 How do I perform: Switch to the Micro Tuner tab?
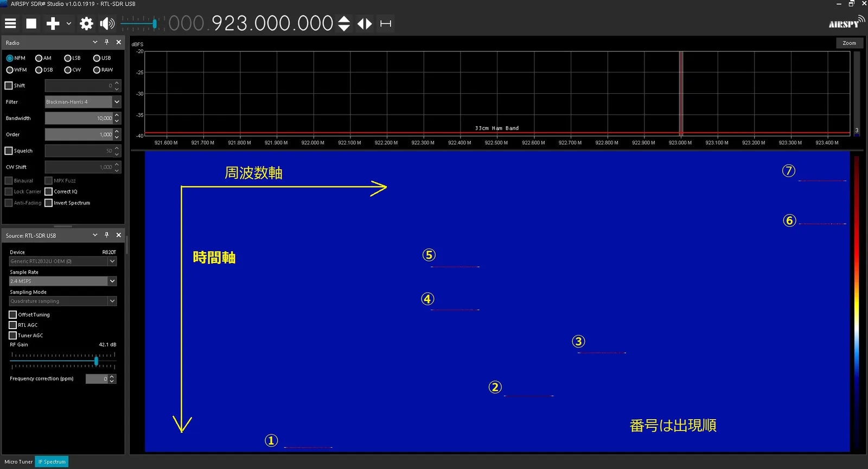pos(18,462)
